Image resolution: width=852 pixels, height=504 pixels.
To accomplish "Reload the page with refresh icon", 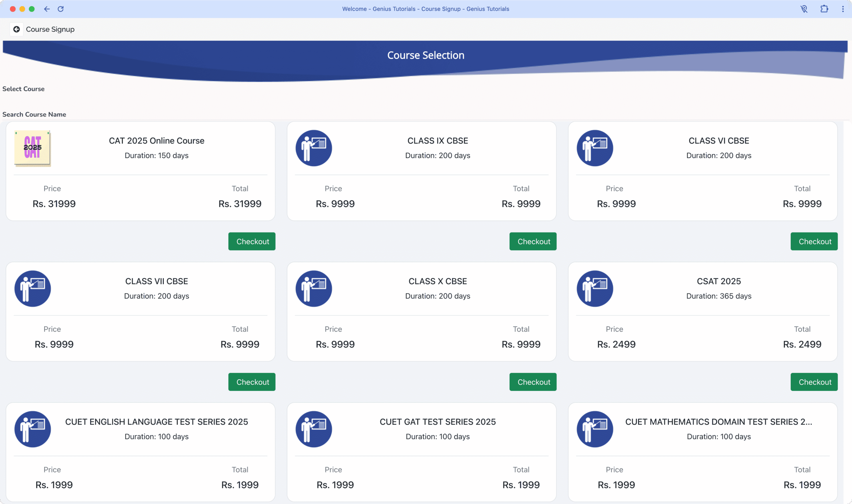I will click(x=61, y=9).
